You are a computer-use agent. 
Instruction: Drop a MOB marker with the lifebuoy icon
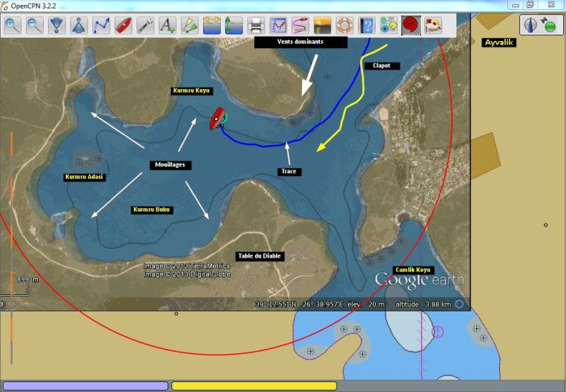coord(344,26)
